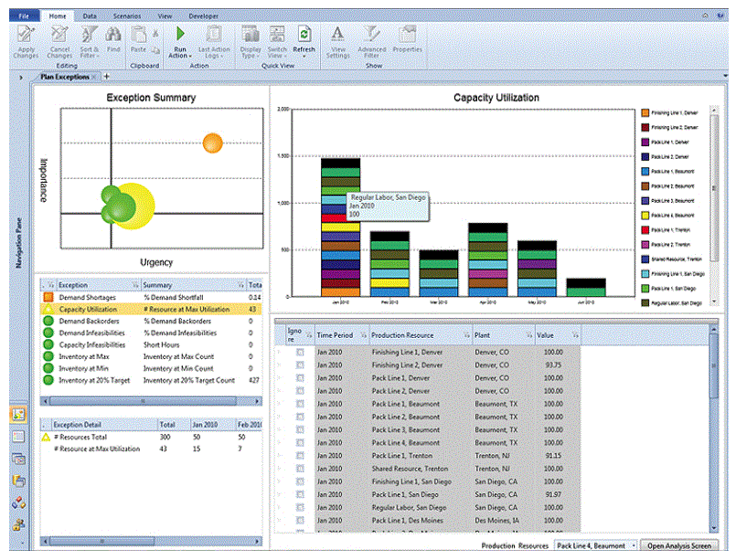Image resolution: width=736 pixels, height=560 pixels.
Task: Click the third navigation pane sidebar icon
Action: click(18, 459)
